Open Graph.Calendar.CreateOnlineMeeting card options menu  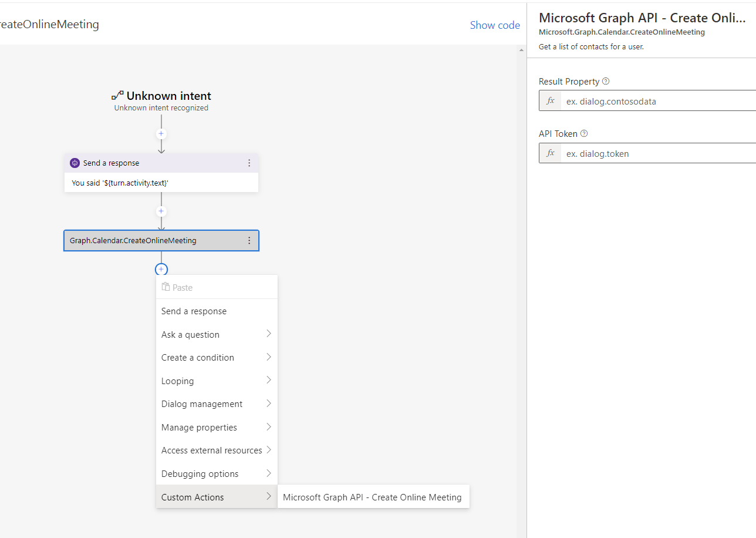pyautogui.click(x=249, y=240)
